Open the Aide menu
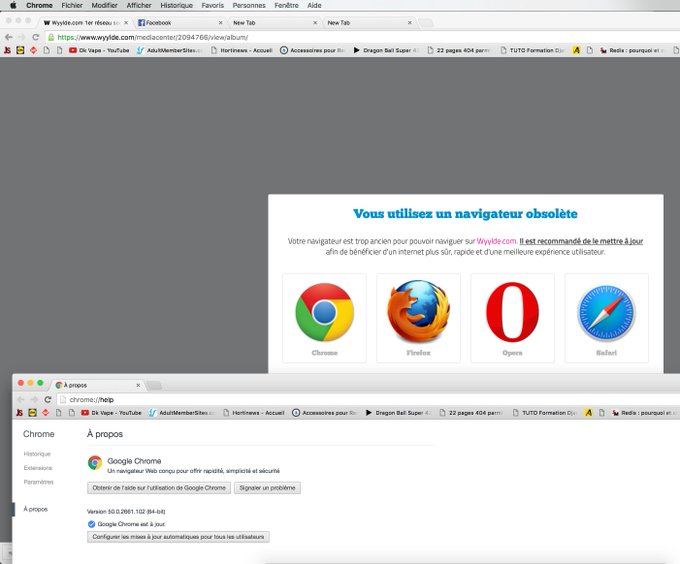Screen dimensions: 680x564 tap(314, 5)
